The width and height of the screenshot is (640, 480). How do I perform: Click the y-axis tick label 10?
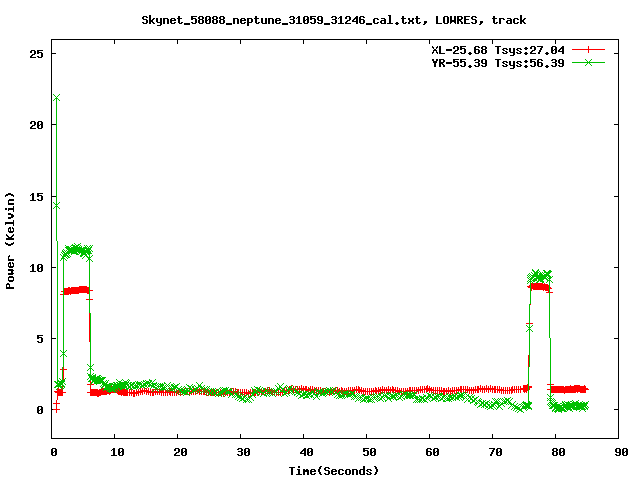(x=36, y=268)
